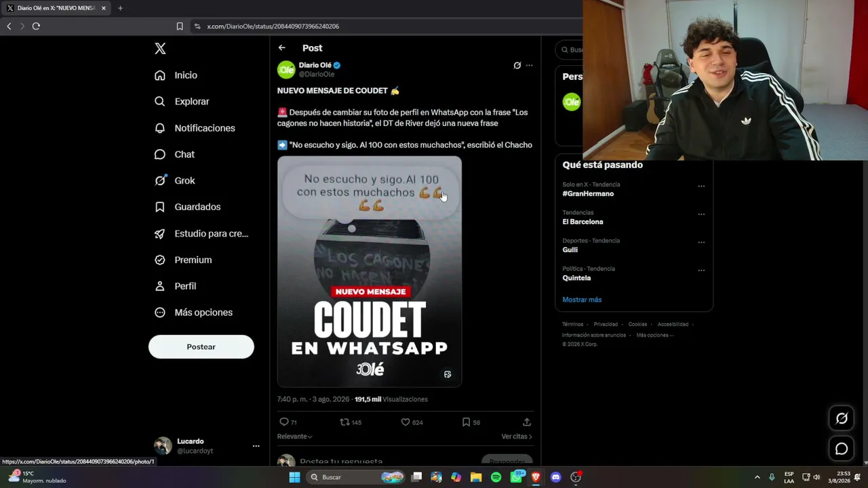Open Discord from the taskbar
The height and width of the screenshot is (488, 868).
tap(556, 477)
